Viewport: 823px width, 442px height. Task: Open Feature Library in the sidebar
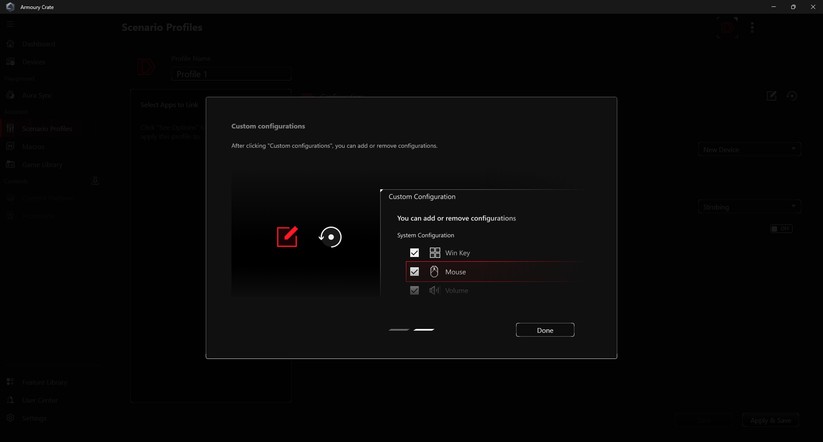point(44,382)
